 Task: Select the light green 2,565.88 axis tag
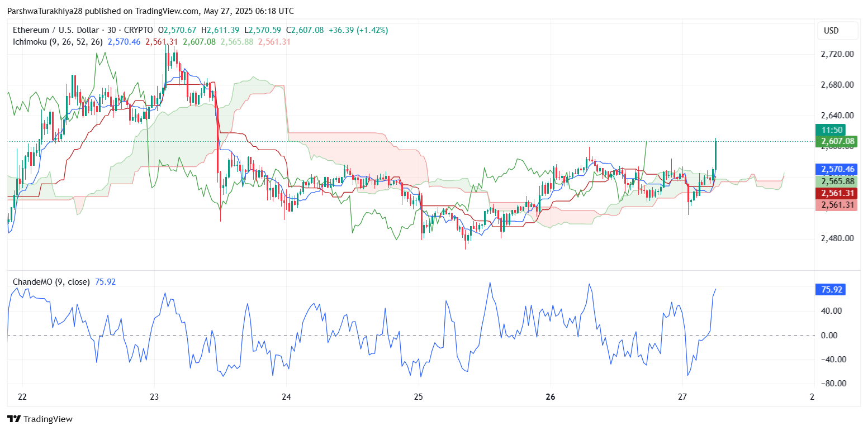coord(830,181)
